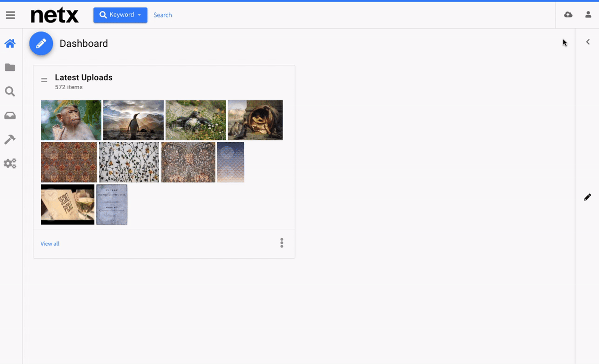Viewport: 599px width, 364px height.
Task: Click the Latest Uploads widget title
Action: 84,77
